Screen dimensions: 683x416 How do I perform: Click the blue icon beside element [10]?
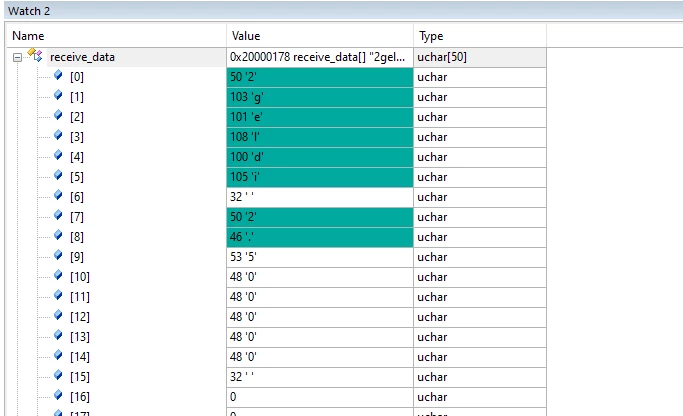point(58,275)
